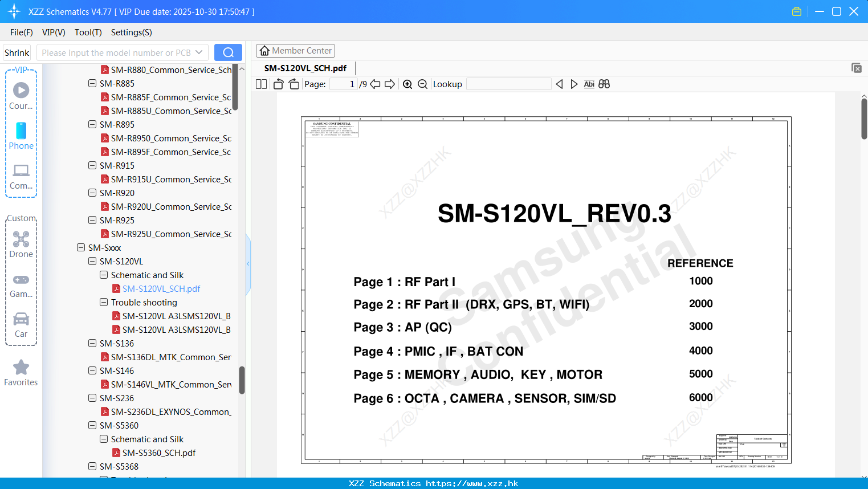Open SM-S146VL_MTK_Common_Ser file
The height and width of the screenshot is (489, 868).
coord(171,384)
